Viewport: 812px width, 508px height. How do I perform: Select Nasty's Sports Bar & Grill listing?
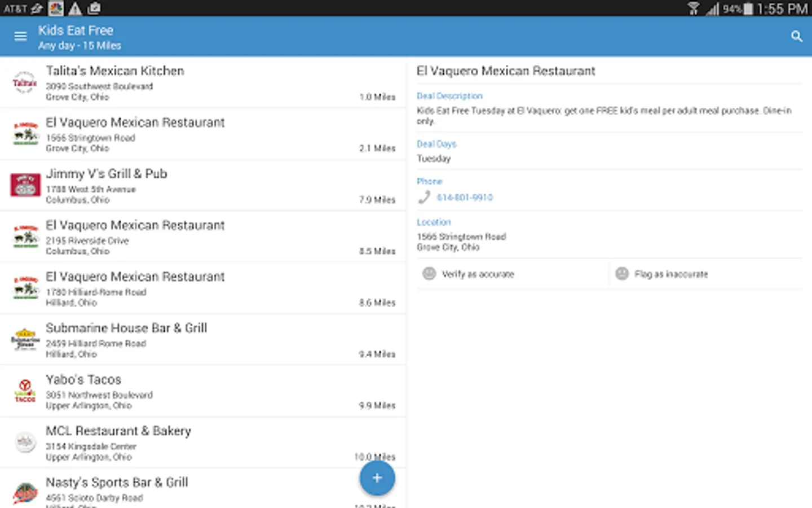(203, 489)
